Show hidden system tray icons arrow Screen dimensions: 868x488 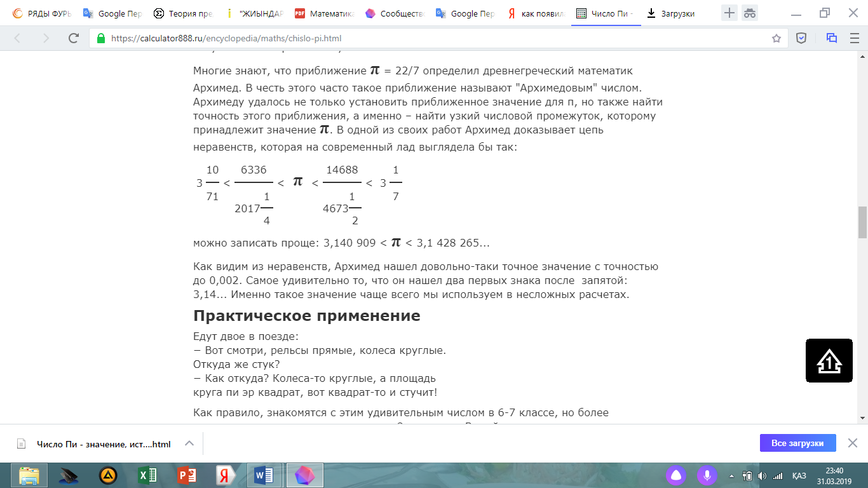(x=732, y=476)
